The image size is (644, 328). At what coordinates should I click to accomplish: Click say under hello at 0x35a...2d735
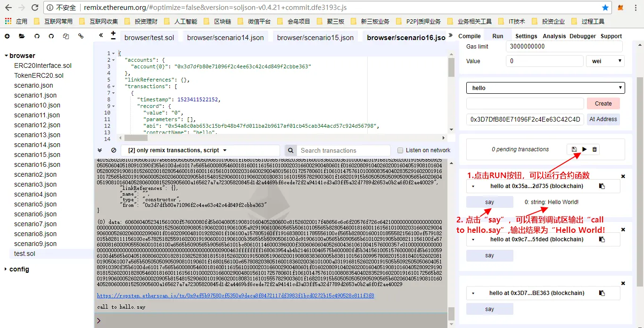click(490, 202)
